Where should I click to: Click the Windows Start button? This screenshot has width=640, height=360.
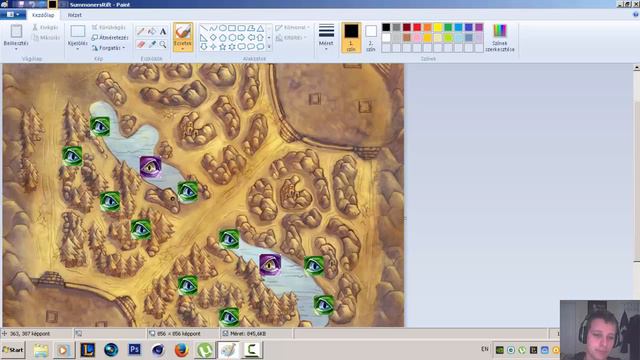[13, 350]
